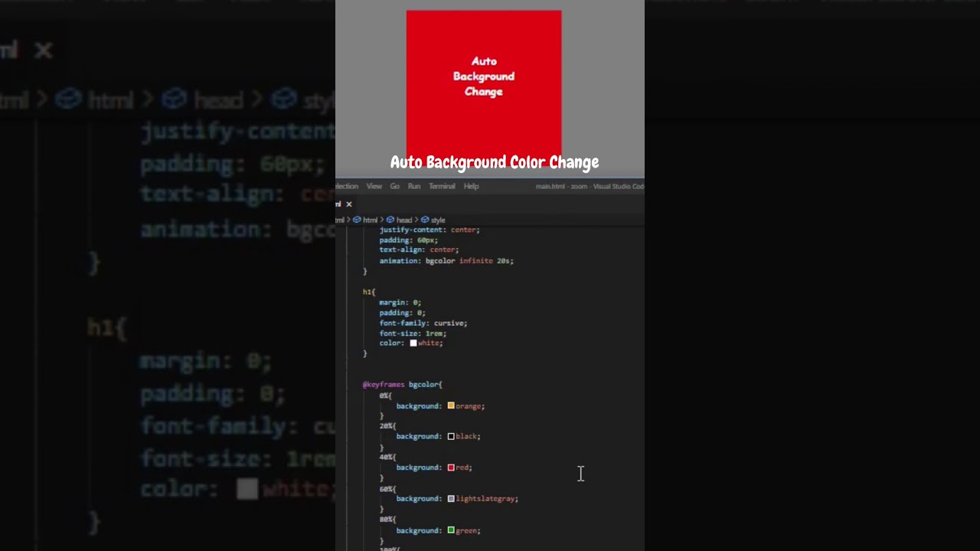Click the 'margin: 0;' line
Viewport: 980px width, 551px height.
coord(400,302)
